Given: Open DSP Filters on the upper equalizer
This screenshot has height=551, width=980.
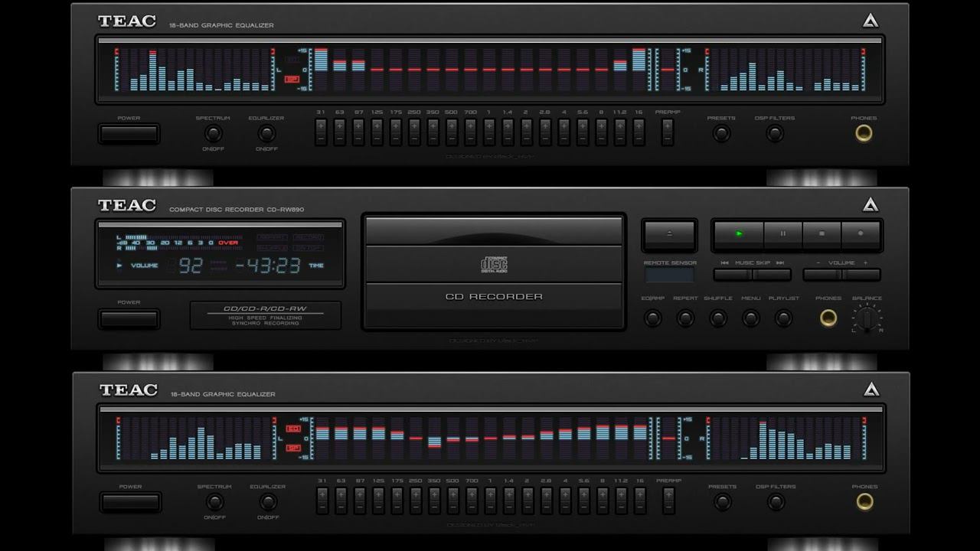Looking at the screenshot, I should 775,133.
